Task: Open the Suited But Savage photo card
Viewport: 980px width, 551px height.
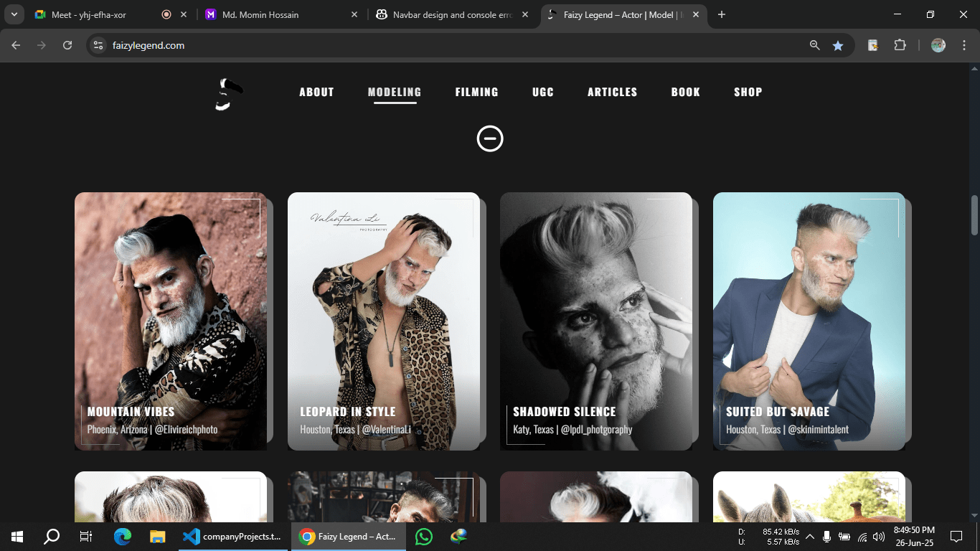Action: pos(809,321)
